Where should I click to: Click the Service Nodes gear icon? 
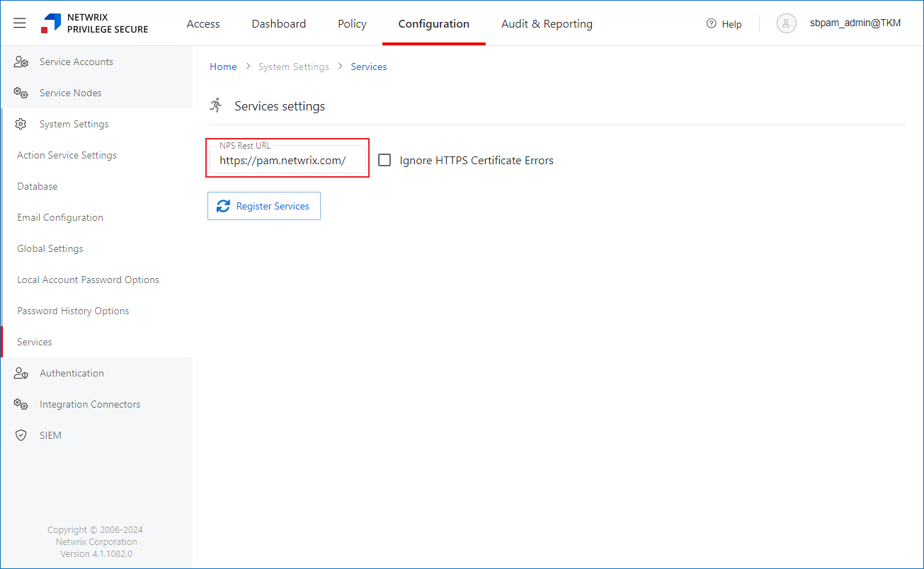pyautogui.click(x=21, y=93)
